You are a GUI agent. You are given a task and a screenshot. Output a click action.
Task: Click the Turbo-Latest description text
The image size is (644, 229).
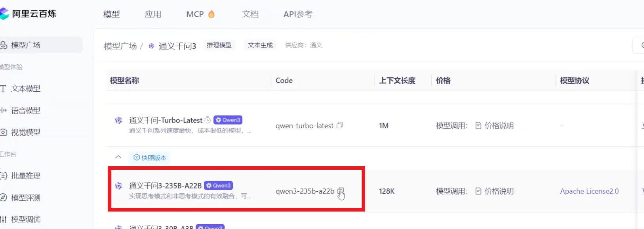point(190,131)
